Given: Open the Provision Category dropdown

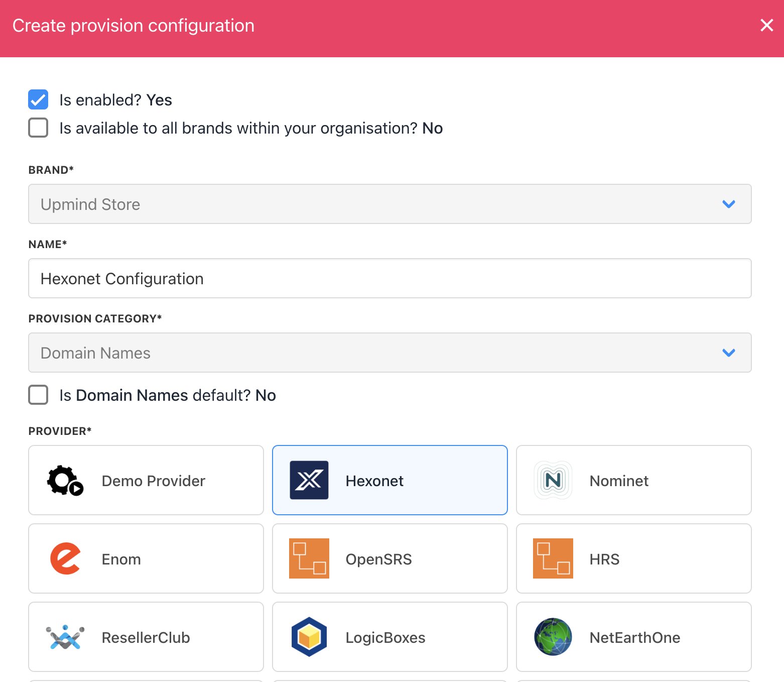Looking at the screenshot, I should click(390, 353).
